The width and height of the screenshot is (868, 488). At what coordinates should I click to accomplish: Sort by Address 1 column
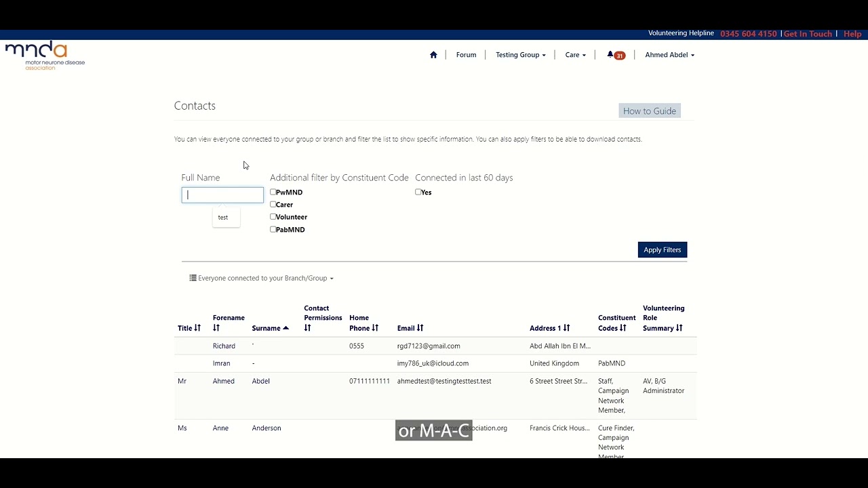click(566, 328)
